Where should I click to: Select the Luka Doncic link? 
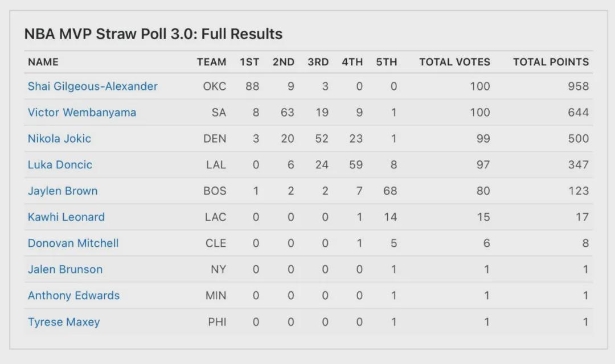tap(60, 165)
